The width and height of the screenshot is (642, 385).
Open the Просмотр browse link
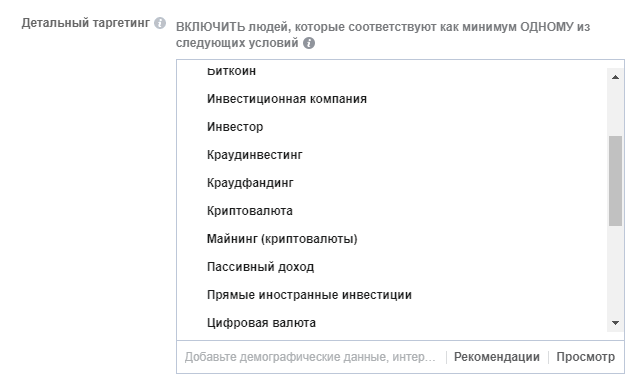click(585, 357)
